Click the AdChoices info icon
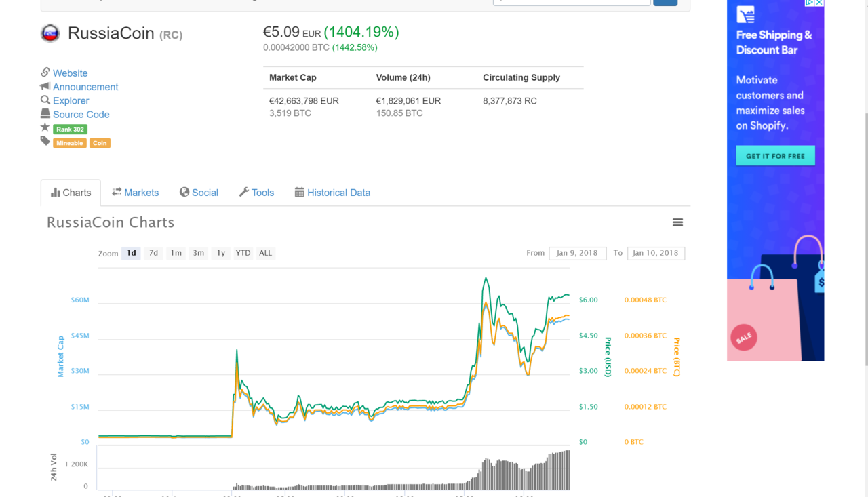Viewport: 868px width, 497px height. coord(810,3)
